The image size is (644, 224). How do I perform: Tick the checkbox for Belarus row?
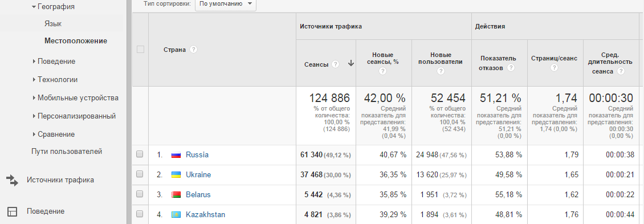click(x=140, y=194)
